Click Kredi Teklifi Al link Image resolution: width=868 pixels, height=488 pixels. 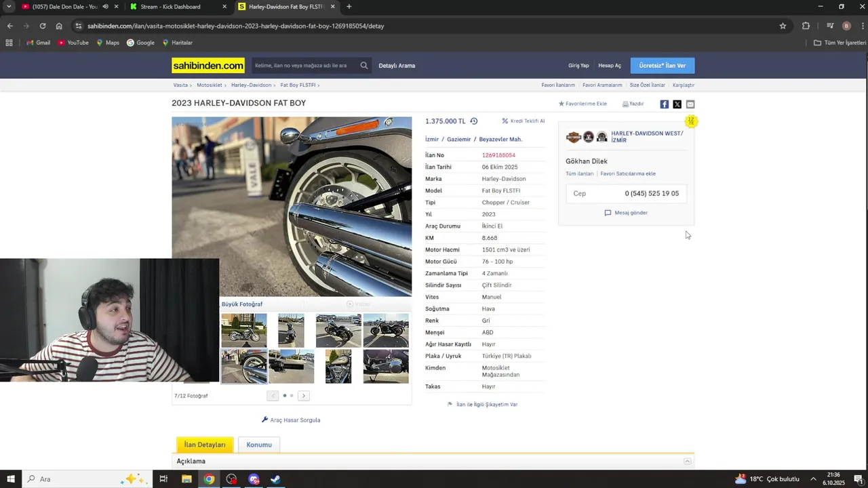pyautogui.click(x=524, y=121)
